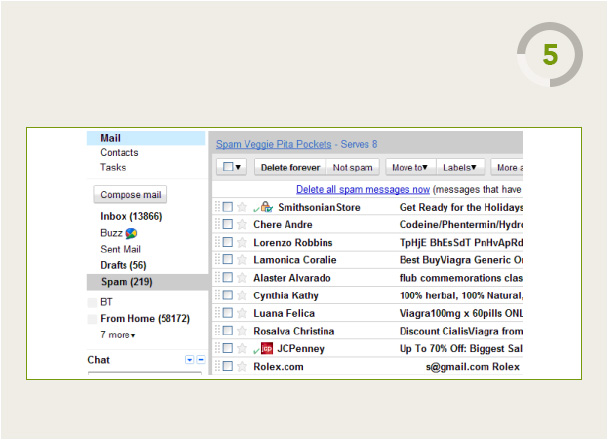This screenshot has height=440, width=608.
Task: Open the BT label
Action: coord(106,302)
